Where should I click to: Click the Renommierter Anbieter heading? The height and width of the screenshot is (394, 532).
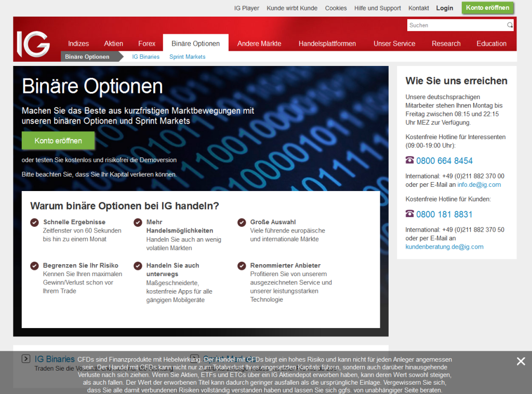(285, 265)
